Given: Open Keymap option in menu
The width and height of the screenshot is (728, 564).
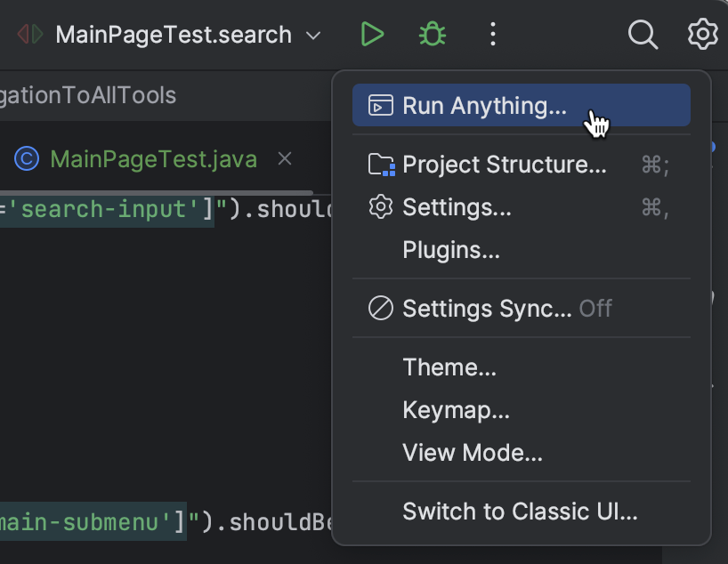Looking at the screenshot, I should (x=456, y=410).
